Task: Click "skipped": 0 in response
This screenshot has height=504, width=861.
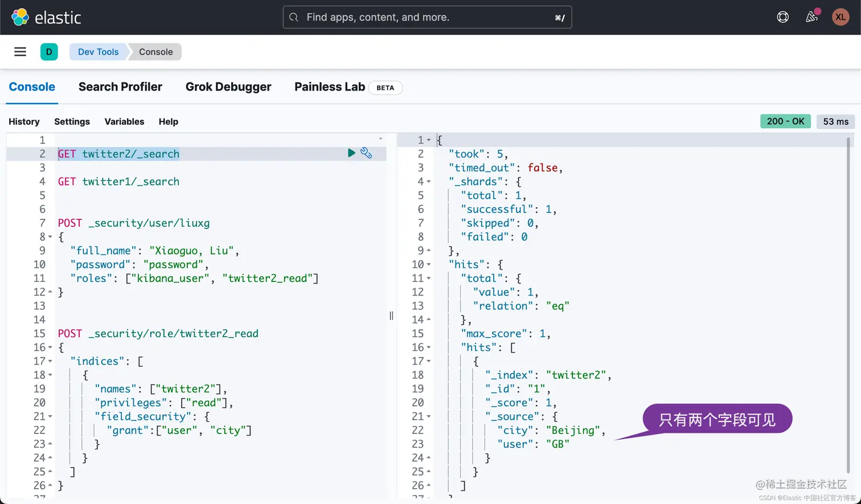Action: 499,223
